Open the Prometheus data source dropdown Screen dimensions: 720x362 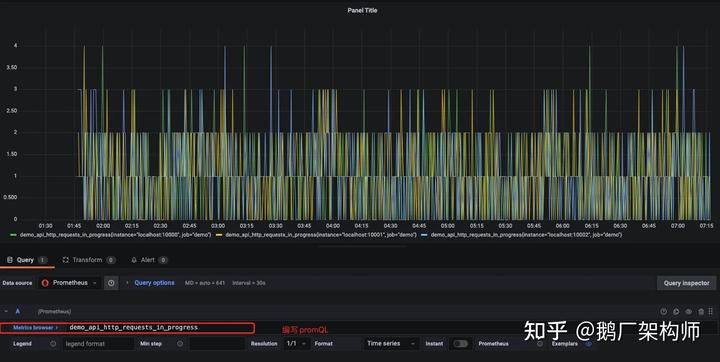tap(69, 283)
